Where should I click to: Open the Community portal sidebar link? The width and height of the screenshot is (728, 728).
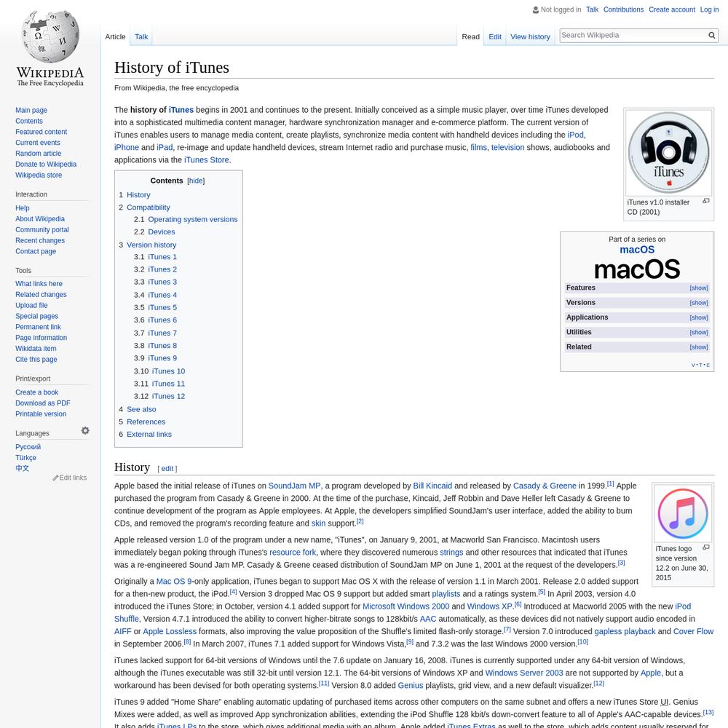pyautogui.click(x=41, y=230)
